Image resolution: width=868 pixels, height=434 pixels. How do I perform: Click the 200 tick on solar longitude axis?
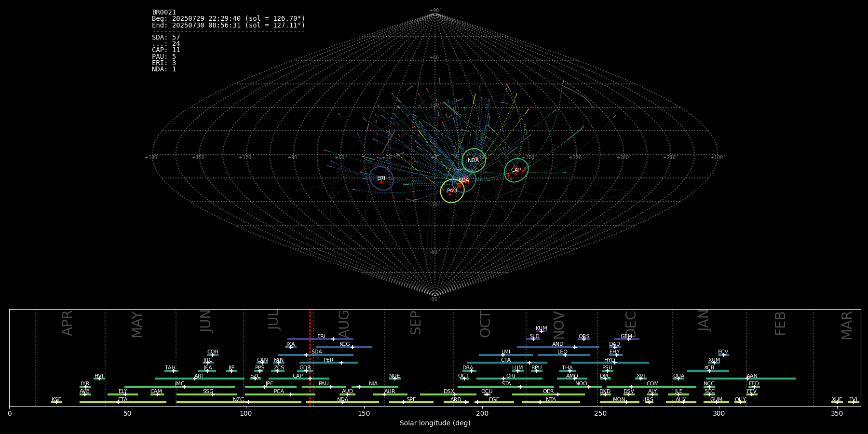point(482,413)
